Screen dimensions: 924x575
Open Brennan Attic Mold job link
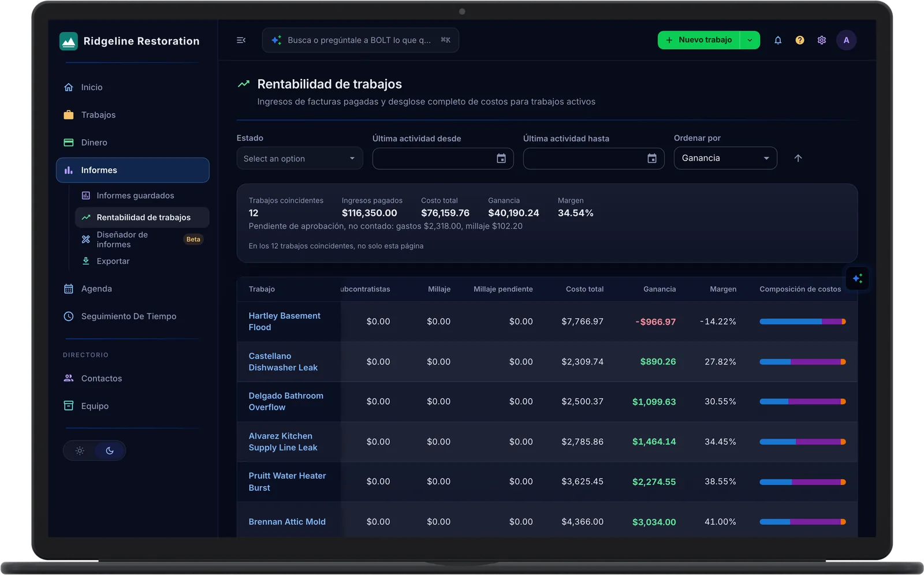click(287, 522)
